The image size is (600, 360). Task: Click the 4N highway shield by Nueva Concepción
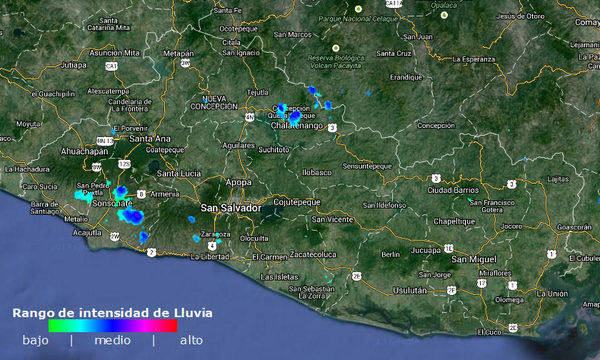[x=249, y=117]
